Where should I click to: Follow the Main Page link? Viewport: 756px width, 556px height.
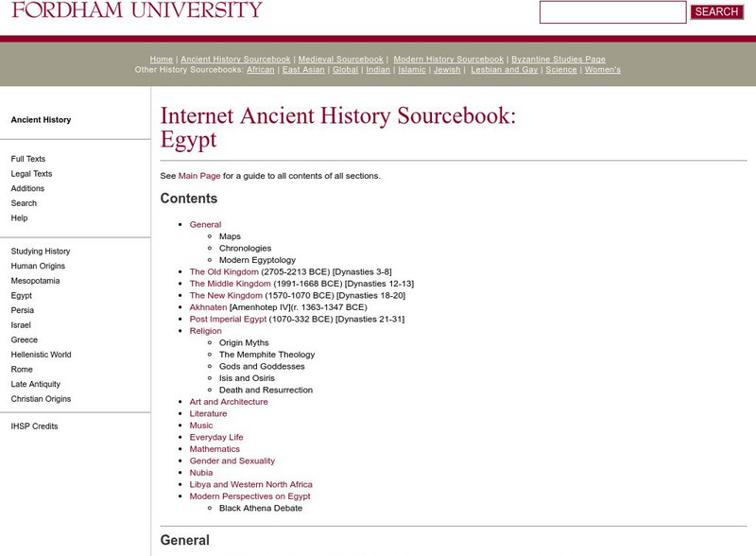(x=199, y=176)
